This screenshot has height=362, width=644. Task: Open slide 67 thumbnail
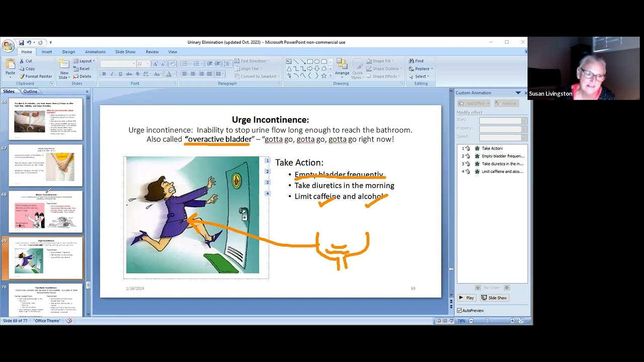pos(46,166)
